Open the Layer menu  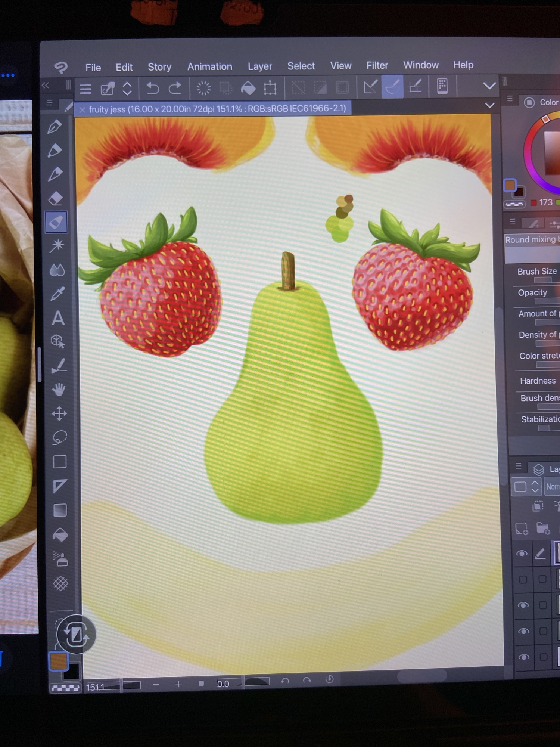(x=260, y=66)
